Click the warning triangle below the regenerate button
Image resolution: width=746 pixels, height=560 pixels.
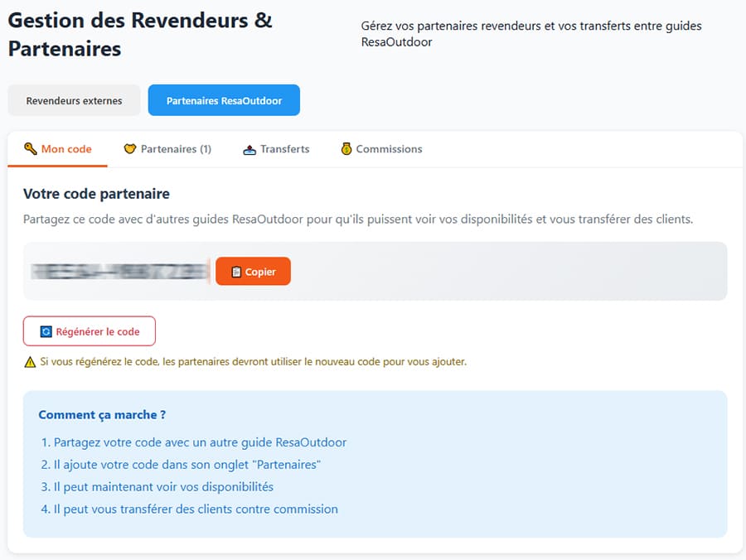tap(28, 361)
